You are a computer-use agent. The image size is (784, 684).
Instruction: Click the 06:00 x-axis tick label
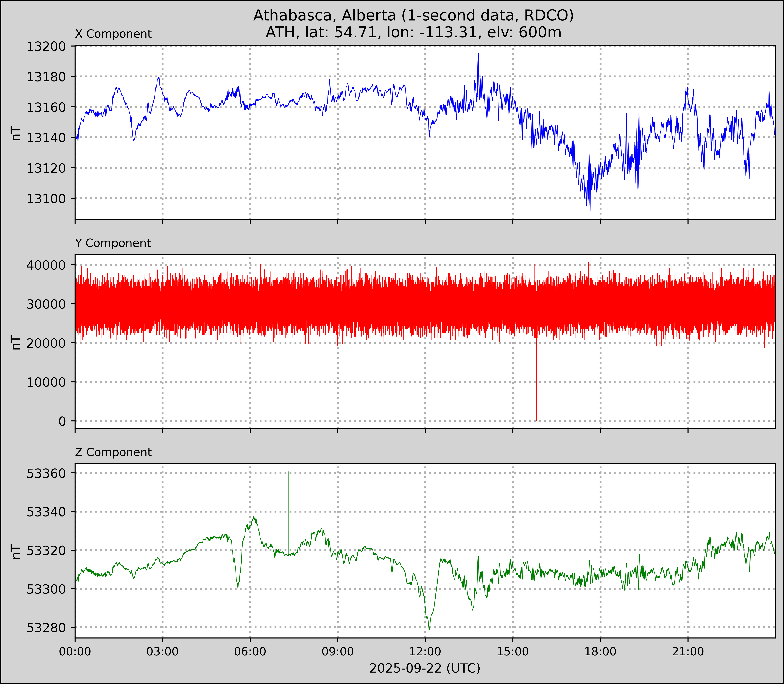coord(250,652)
